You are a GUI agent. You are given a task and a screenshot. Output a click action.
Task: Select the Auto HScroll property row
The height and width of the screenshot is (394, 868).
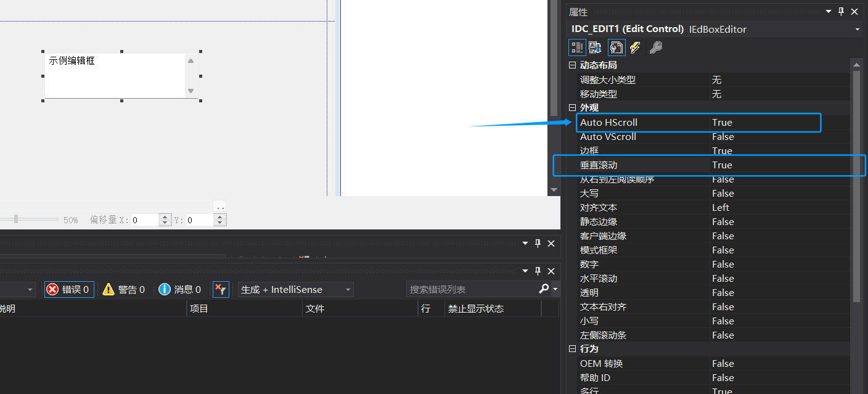713,122
